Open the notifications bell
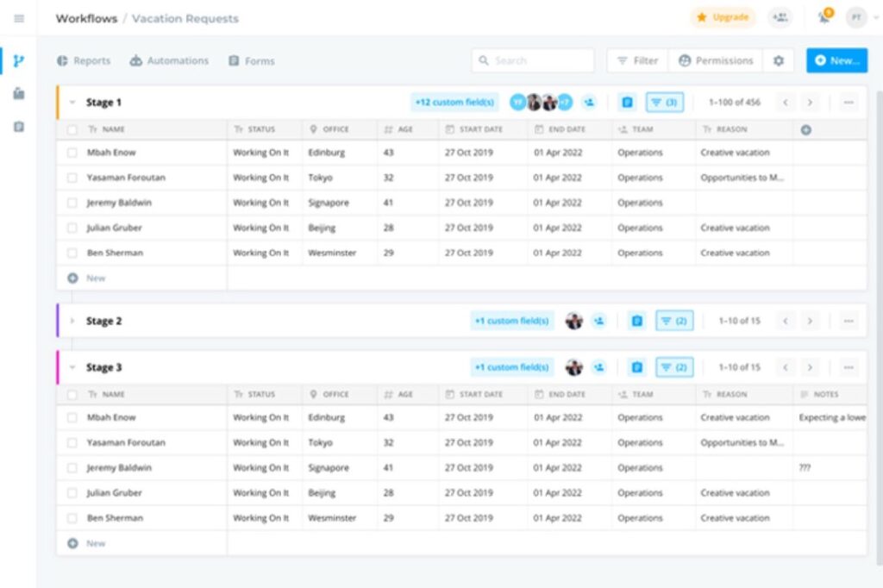This screenshot has height=588, width=883. pos(824,17)
